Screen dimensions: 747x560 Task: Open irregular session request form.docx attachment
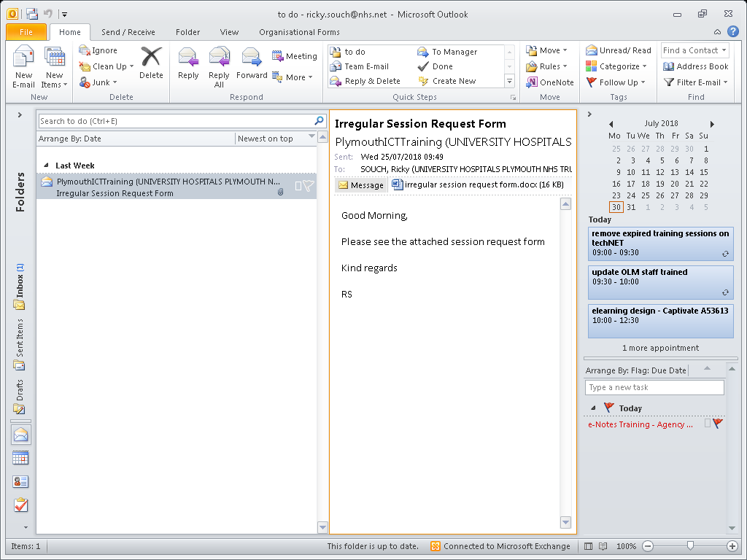[478, 184]
